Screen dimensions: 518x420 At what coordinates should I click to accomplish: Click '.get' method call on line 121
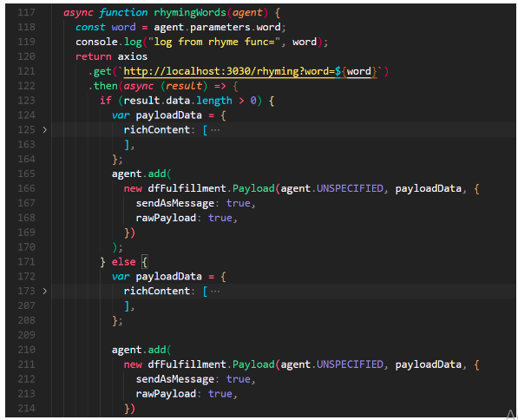(x=100, y=71)
